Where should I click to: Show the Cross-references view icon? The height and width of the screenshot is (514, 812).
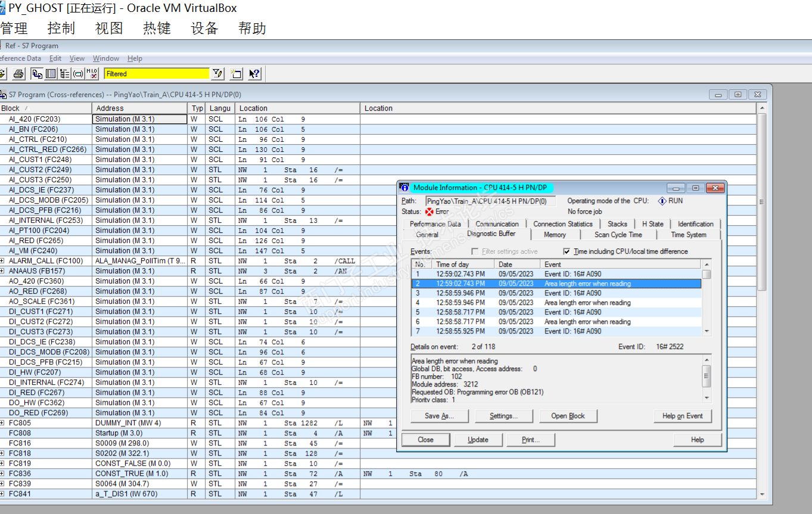pos(37,74)
